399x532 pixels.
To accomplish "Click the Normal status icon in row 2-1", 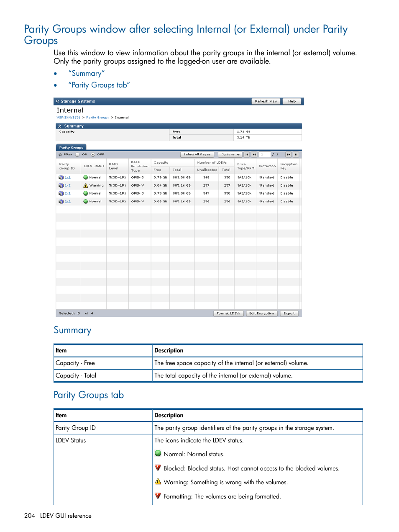I will coord(85,193).
